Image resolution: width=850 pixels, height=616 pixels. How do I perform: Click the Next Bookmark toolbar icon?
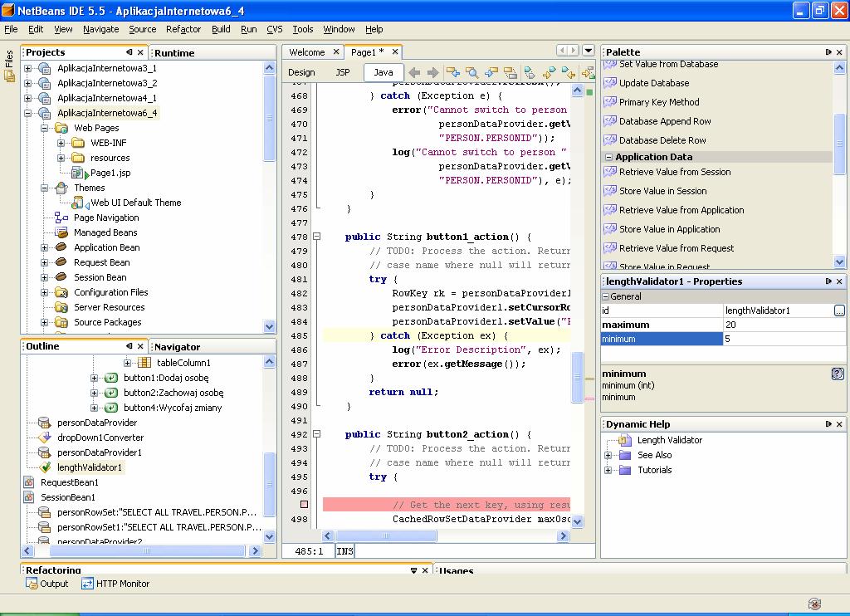(550, 72)
